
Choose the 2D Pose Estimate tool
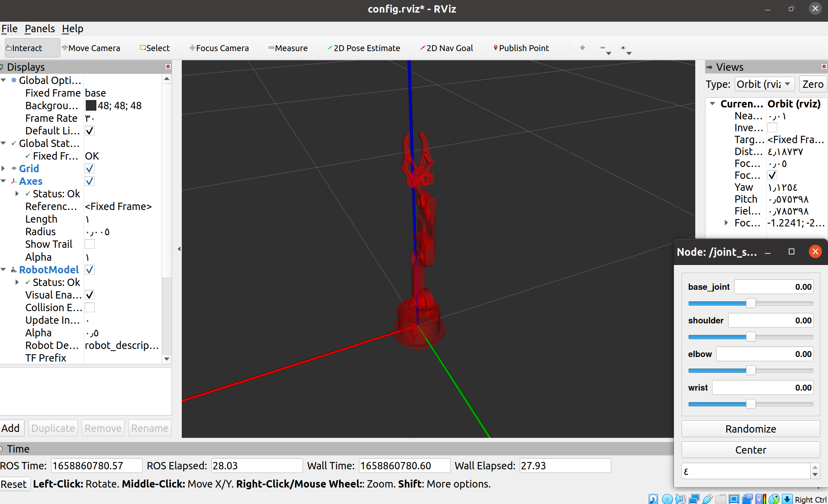click(364, 48)
